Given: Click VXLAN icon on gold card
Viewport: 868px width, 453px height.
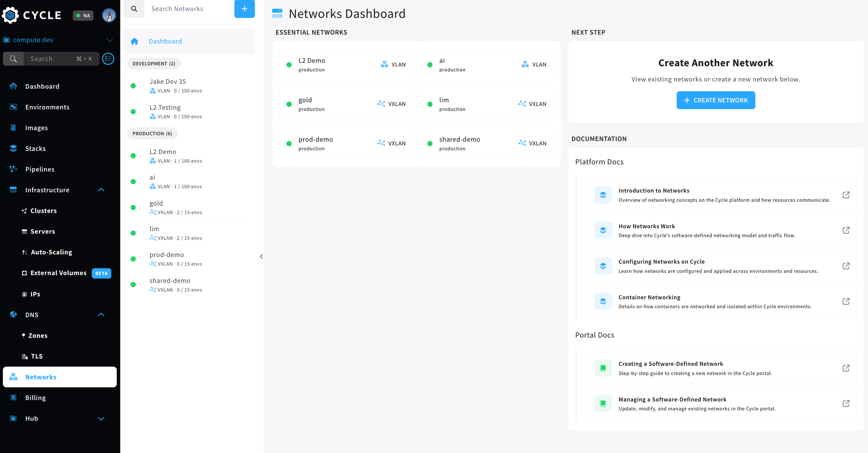Looking at the screenshot, I should [381, 104].
